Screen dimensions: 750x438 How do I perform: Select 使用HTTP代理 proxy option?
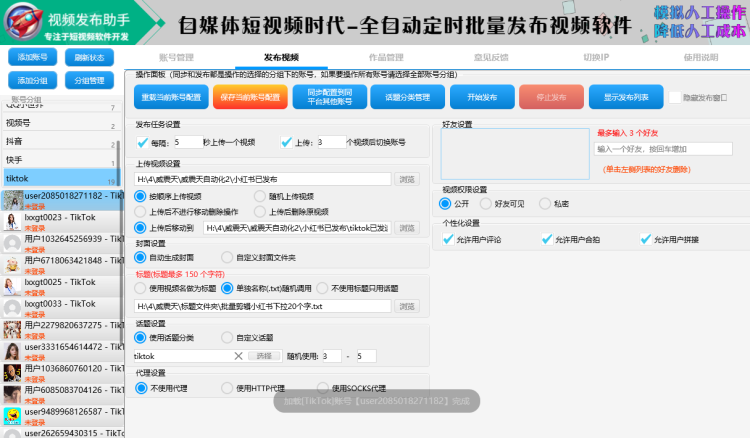pos(227,388)
